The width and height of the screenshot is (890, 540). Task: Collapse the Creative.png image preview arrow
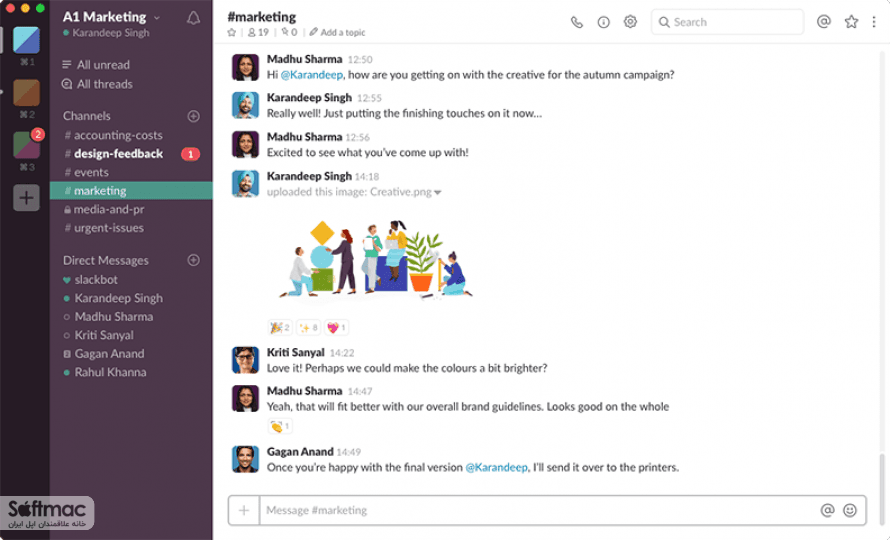[x=438, y=192]
